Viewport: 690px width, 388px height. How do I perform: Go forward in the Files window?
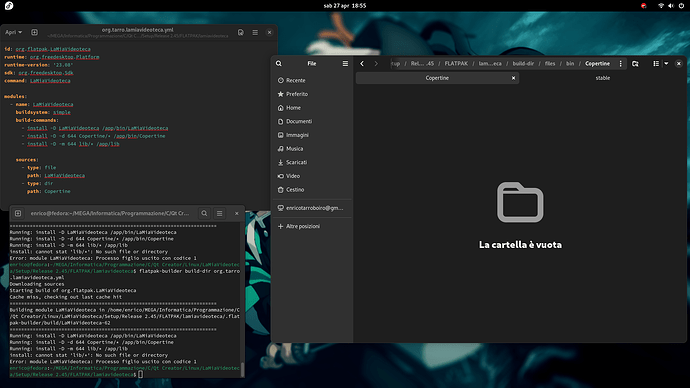(x=376, y=63)
